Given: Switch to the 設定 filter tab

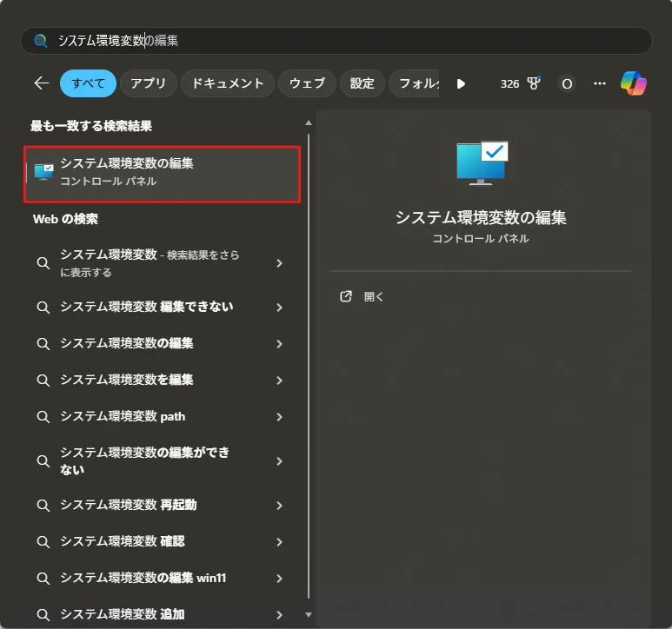Looking at the screenshot, I should click(363, 83).
